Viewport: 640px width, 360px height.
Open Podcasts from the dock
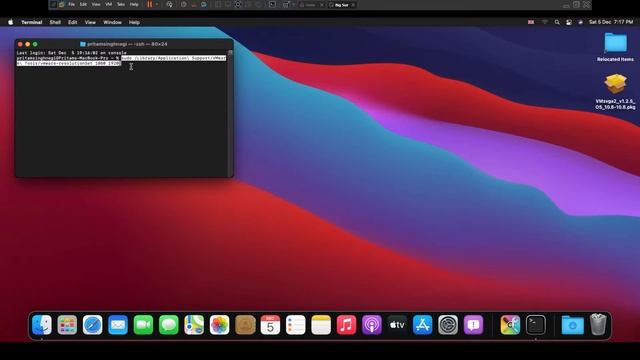coord(372,325)
